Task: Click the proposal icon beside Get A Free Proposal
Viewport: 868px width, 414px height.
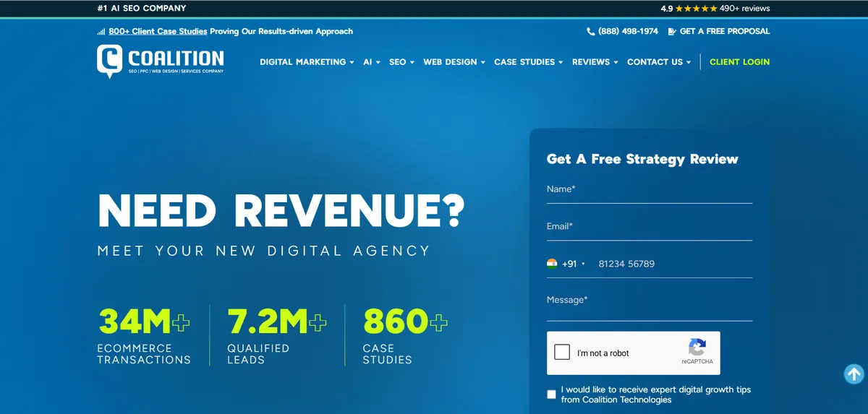Action: pyautogui.click(x=672, y=31)
